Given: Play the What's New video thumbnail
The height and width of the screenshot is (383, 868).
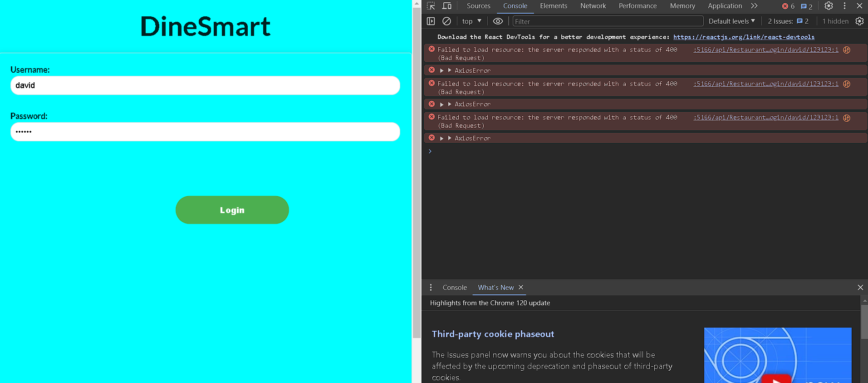Looking at the screenshot, I should coord(778,355).
